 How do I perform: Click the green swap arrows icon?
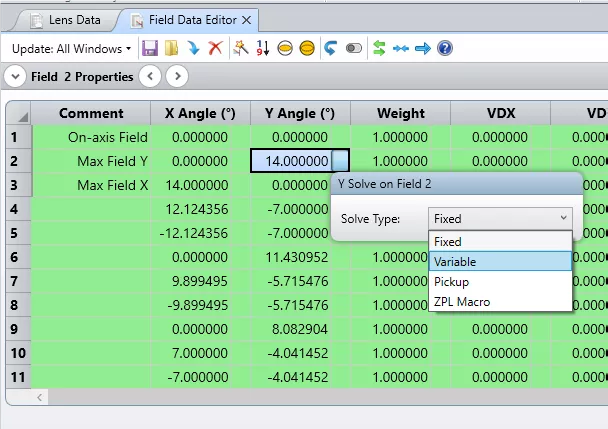click(379, 48)
